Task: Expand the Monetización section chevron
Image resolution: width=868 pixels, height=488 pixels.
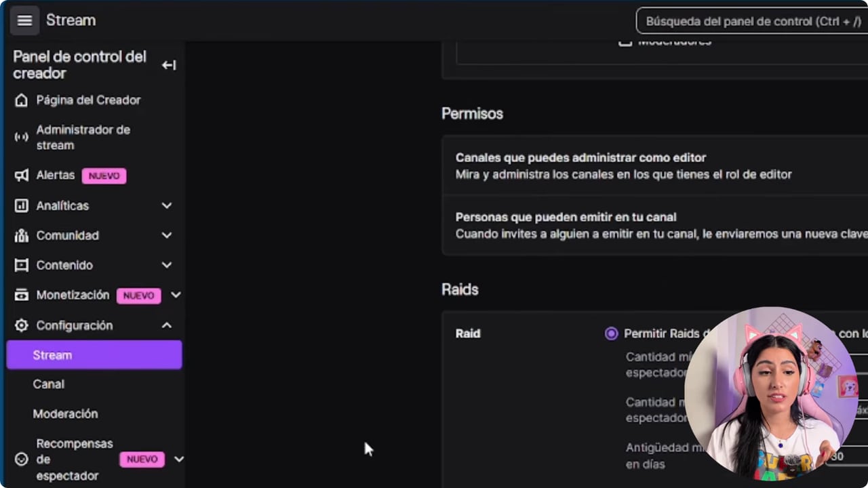Action: pyautogui.click(x=176, y=295)
